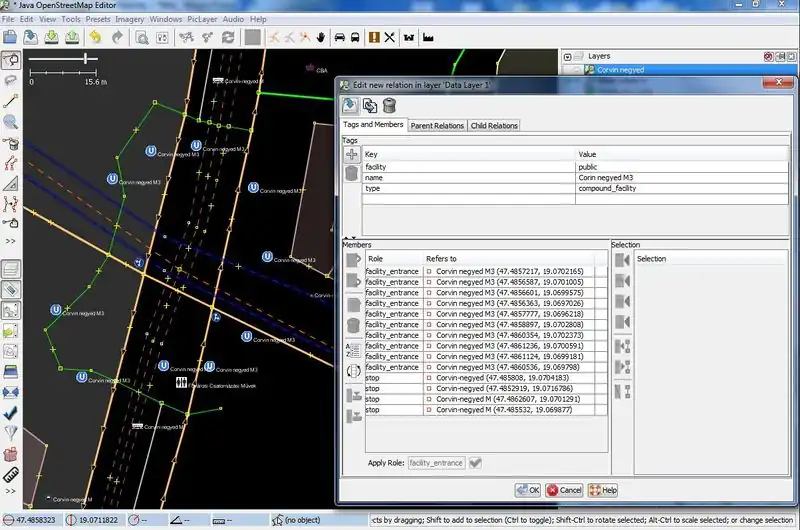
Task: Click the refresh arrows icon in toolbar
Action: pos(228,37)
